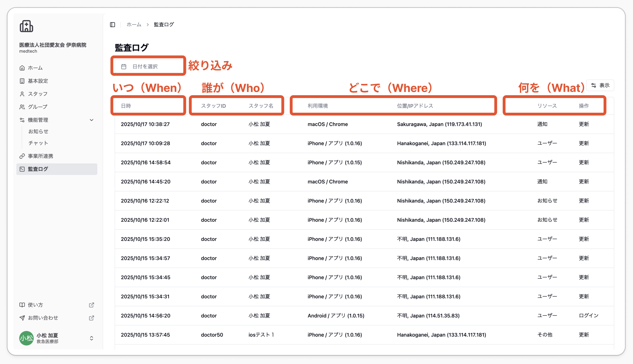Image resolution: width=633 pixels, height=364 pixels.
Task: Click the 操作 column header
Action: click(584, 106)
